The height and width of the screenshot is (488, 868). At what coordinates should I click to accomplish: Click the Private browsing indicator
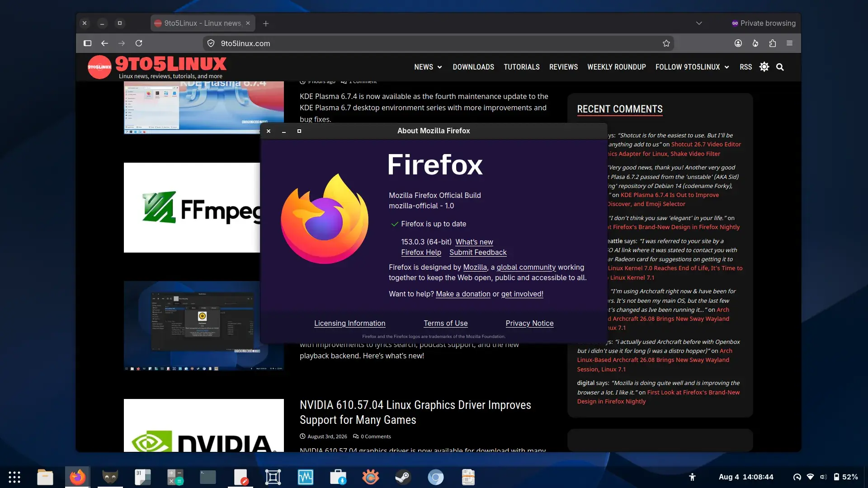pyautogui.click(x=764, y=23)
